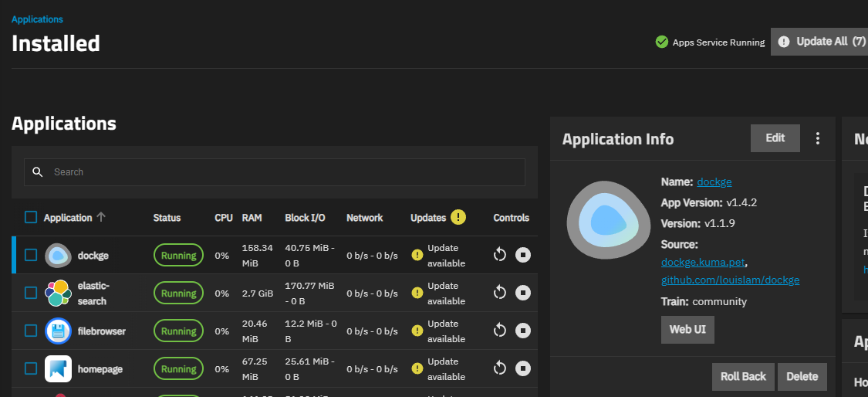The height and width of the screenshot is (397, 868).
Task: Open the Applications breadcrumb link
Action: click(37, 19)
